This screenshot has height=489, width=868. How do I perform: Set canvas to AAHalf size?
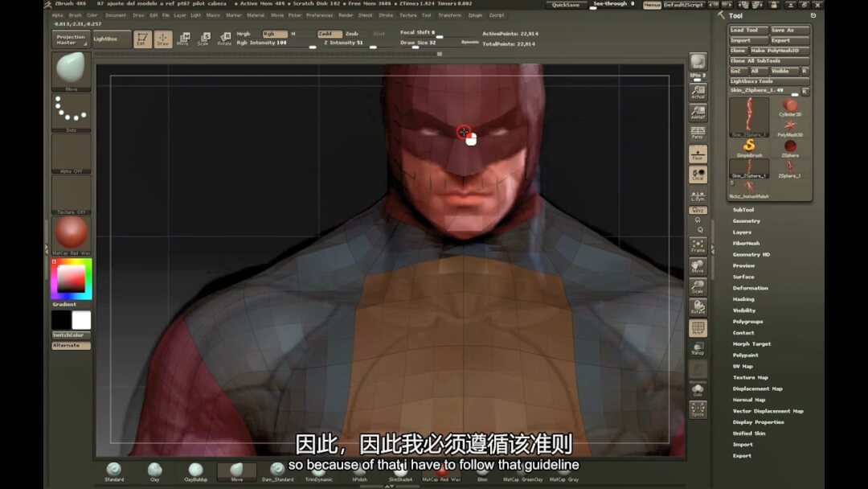click(698, 113)
